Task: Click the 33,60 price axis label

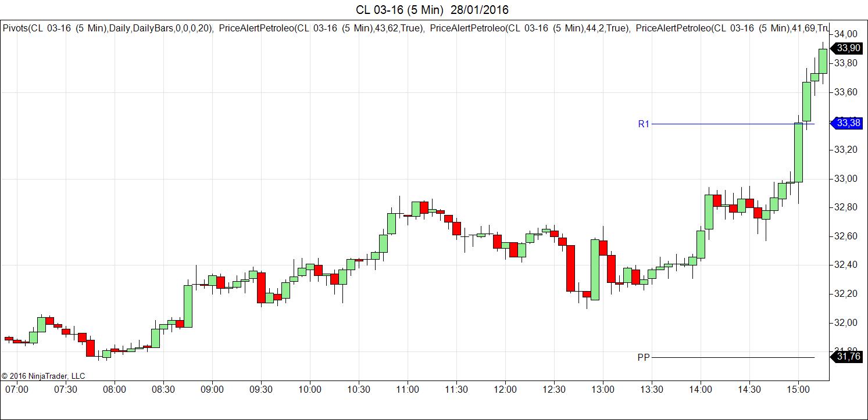Action: [846, 92]
